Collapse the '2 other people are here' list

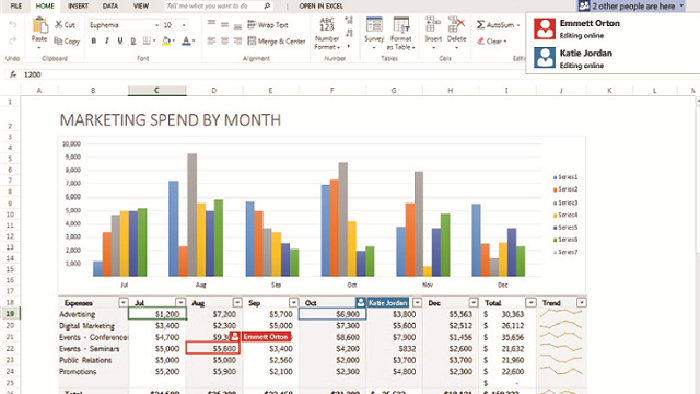coord(681,6)
